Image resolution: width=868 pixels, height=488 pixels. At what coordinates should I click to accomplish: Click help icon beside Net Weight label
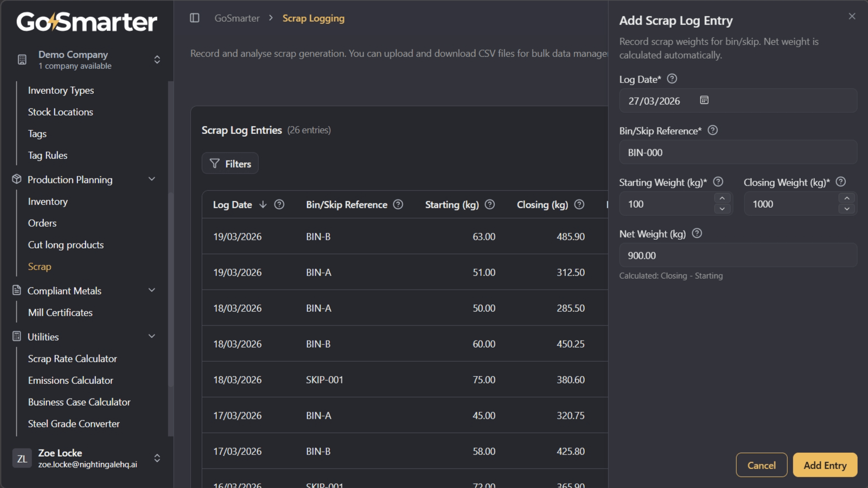[x=697, y=234]
